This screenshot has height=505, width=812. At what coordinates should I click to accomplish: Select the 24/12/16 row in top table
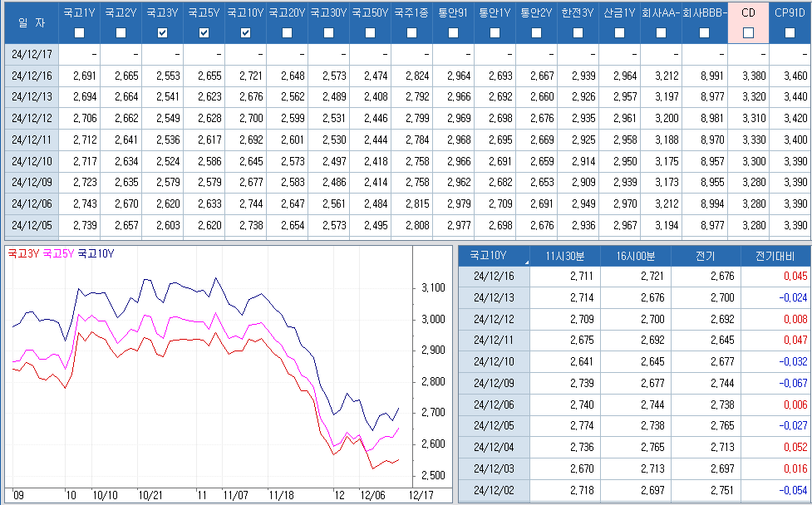tap(31, 76)
